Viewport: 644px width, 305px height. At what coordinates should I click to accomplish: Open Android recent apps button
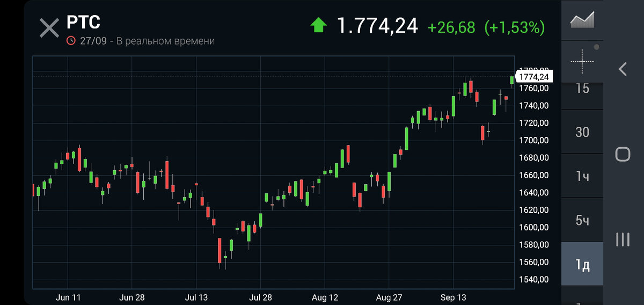pos(623,239)
